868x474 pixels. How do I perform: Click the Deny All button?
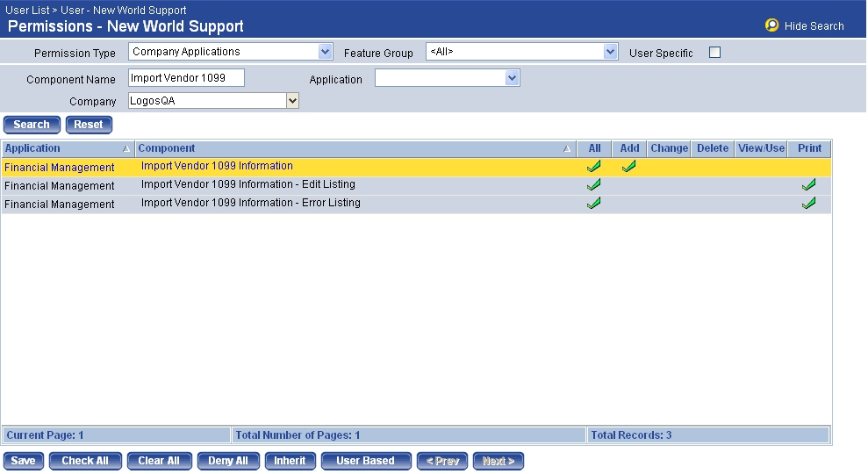pyautogui.click(x=228, y=461)
